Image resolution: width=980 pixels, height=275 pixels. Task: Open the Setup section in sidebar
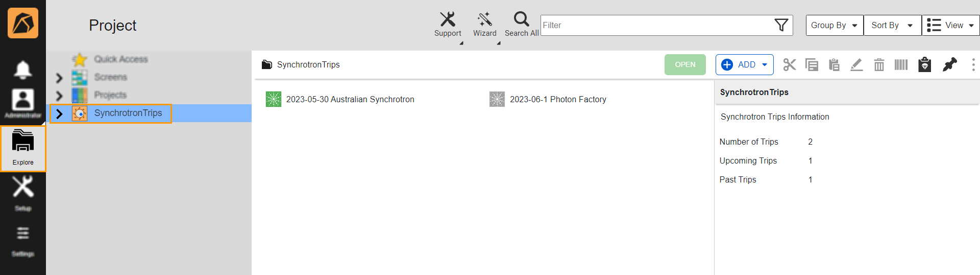[x=23, y=192]
